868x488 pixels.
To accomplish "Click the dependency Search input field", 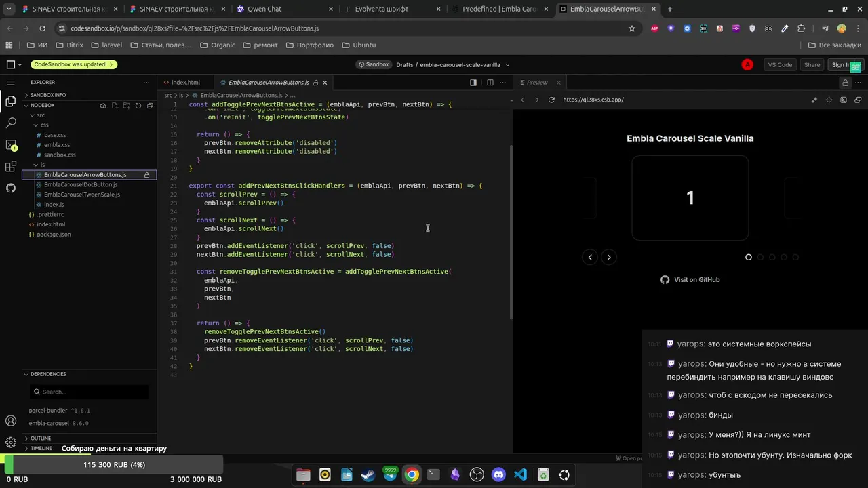I will tap(89, 392).
